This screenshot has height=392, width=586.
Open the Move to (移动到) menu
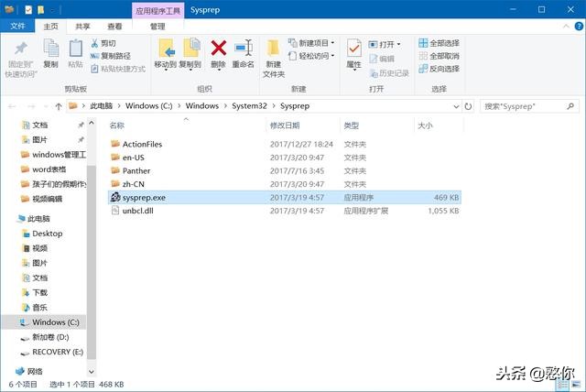click(x=166, y=55)
